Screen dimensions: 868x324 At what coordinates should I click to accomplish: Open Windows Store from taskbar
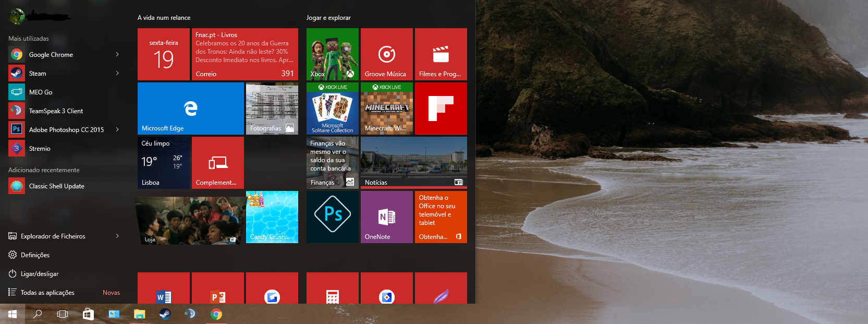coord(88,314)
